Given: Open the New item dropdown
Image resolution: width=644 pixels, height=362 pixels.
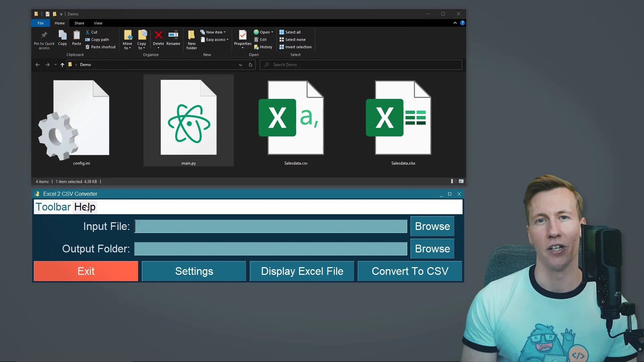Looking at the screenshot, I should [x=214, y=32].
